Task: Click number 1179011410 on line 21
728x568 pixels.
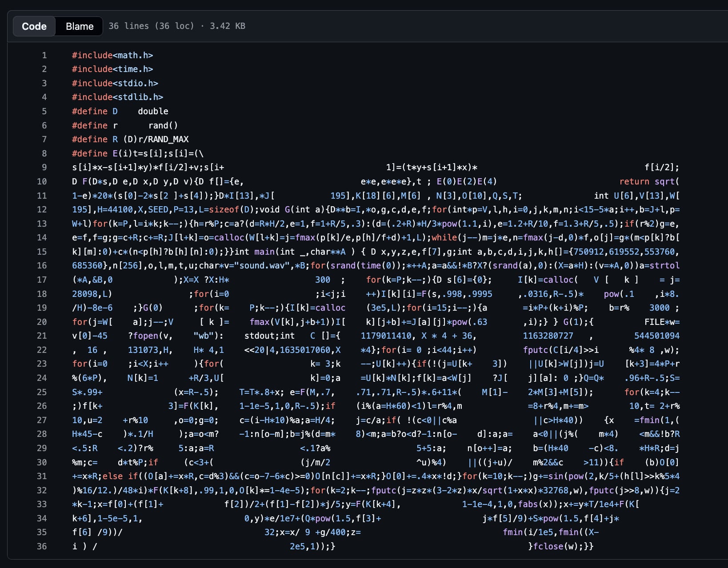Action: pyautogui.click(x=386, y=336)
